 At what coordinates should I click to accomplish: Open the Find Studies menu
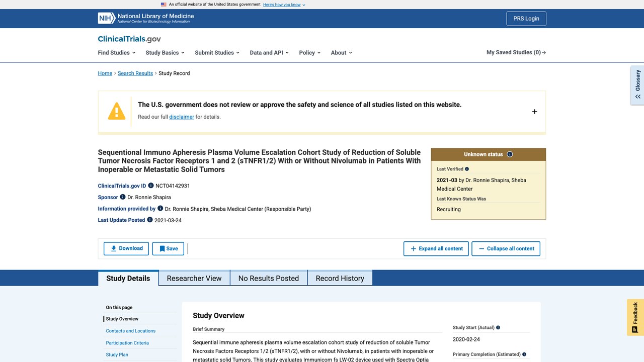click(117, 53)
